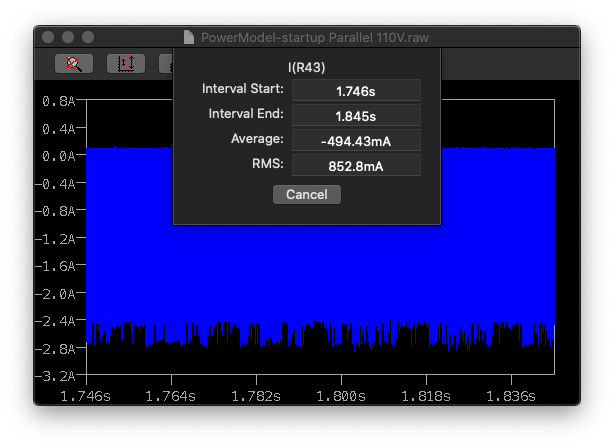This screenshot has height=447, width=614.
Task: Click the Interval Start label
Action: point(243,89)
